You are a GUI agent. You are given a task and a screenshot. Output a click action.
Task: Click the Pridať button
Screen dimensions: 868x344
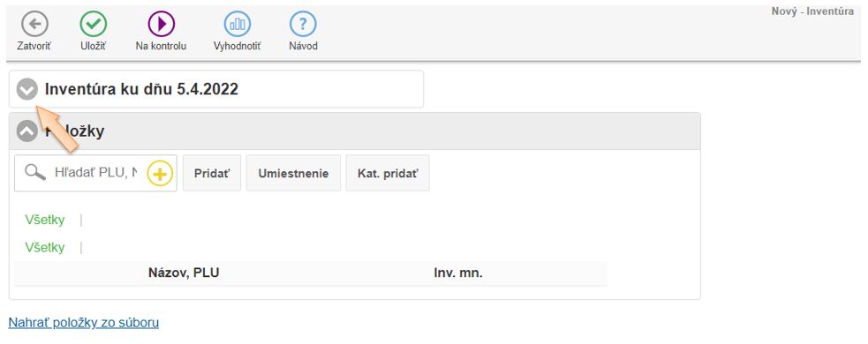pos(211,173)
